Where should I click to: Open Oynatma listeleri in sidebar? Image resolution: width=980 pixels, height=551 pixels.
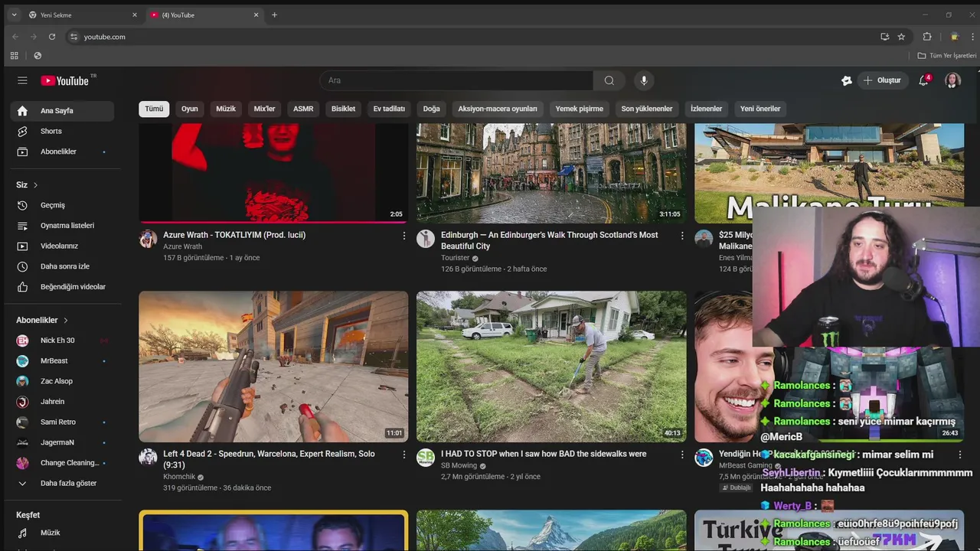(62, 226)
